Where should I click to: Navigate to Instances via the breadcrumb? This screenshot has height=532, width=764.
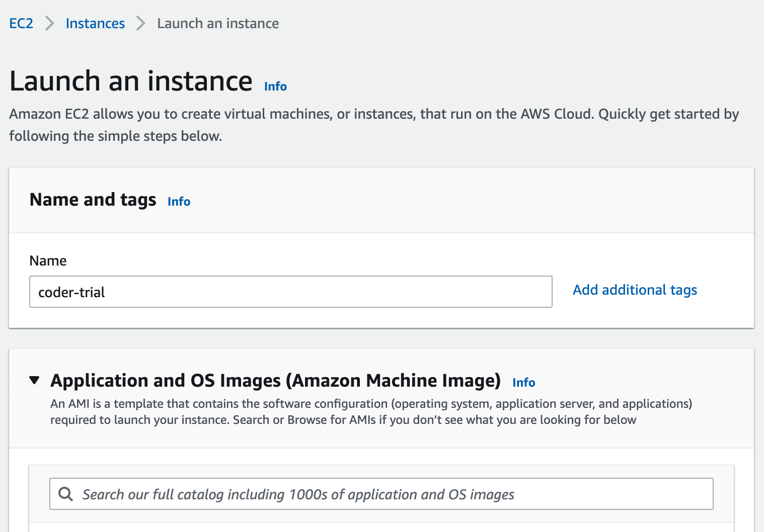coord(95,24)
